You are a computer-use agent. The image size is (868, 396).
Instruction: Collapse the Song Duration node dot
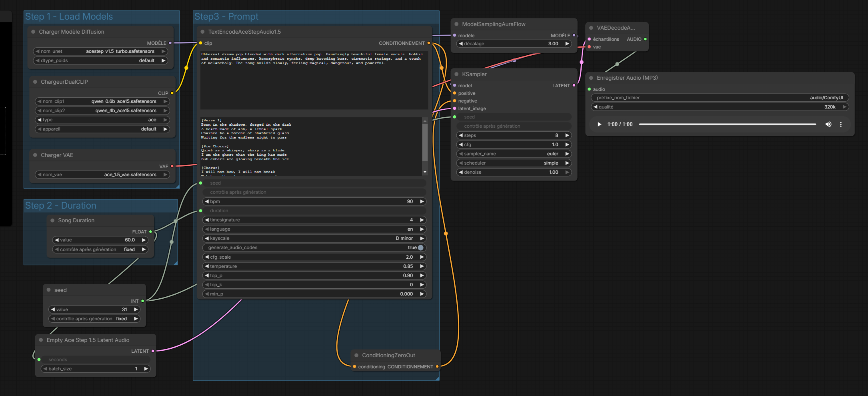pos(52,220)
